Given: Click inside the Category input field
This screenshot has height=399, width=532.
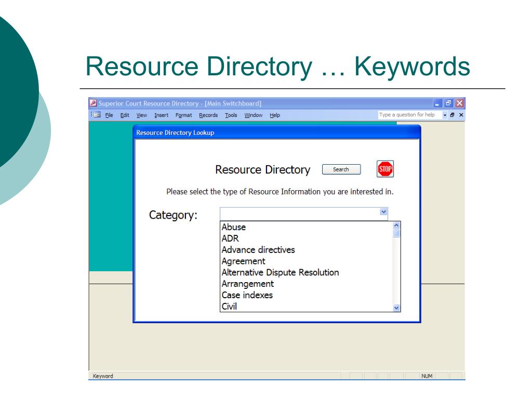Looking at the screenshot, I should [300, 214].
